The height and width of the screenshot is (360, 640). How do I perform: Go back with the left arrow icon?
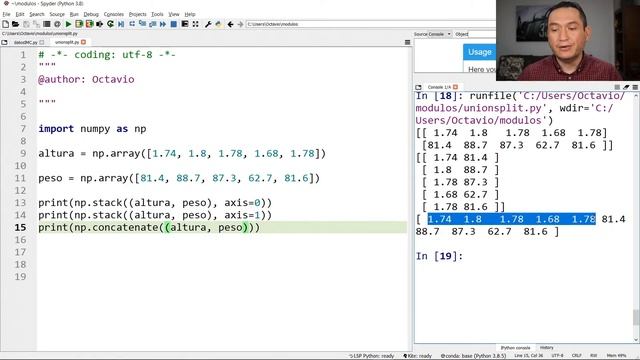pos(231,24)
